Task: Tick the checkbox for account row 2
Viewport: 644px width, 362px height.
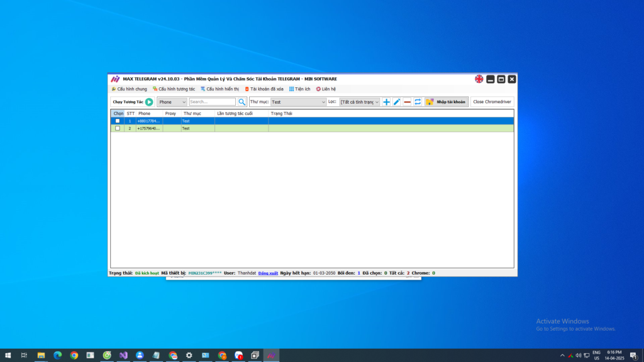Action: point(118,128)
